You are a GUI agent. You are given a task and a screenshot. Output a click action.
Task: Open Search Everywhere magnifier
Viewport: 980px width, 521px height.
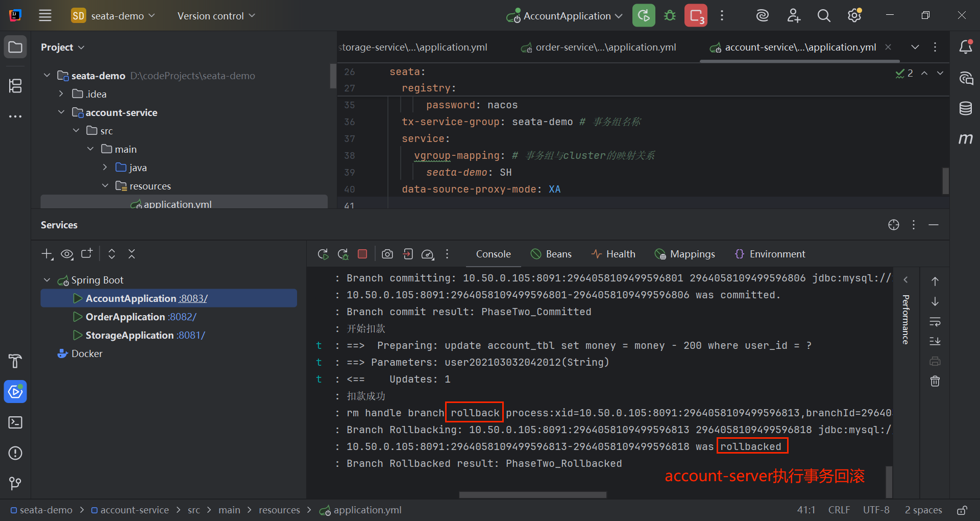[x=824, y=16]
